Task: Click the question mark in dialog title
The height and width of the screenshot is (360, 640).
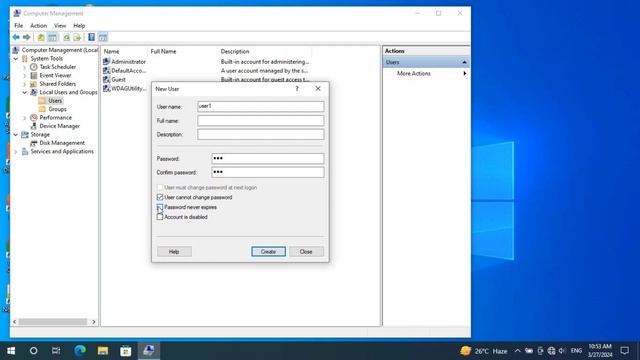Action: (x=297, y=89)
